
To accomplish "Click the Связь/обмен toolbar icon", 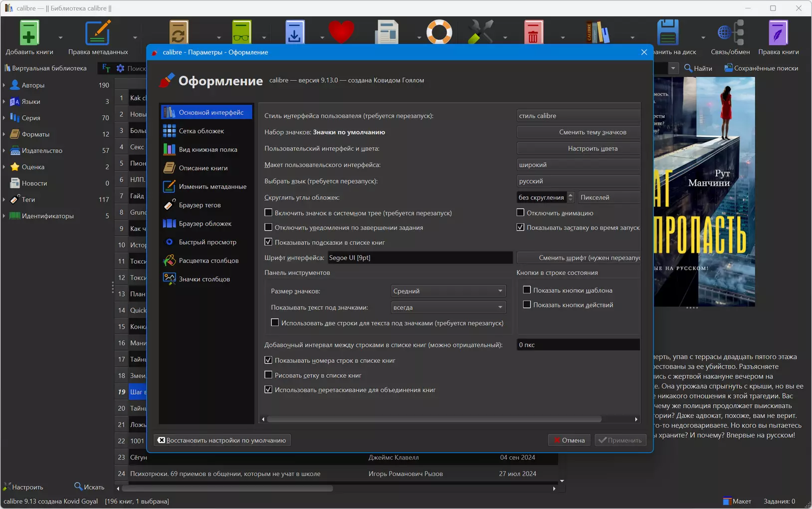I will click(x=730, y=38).
